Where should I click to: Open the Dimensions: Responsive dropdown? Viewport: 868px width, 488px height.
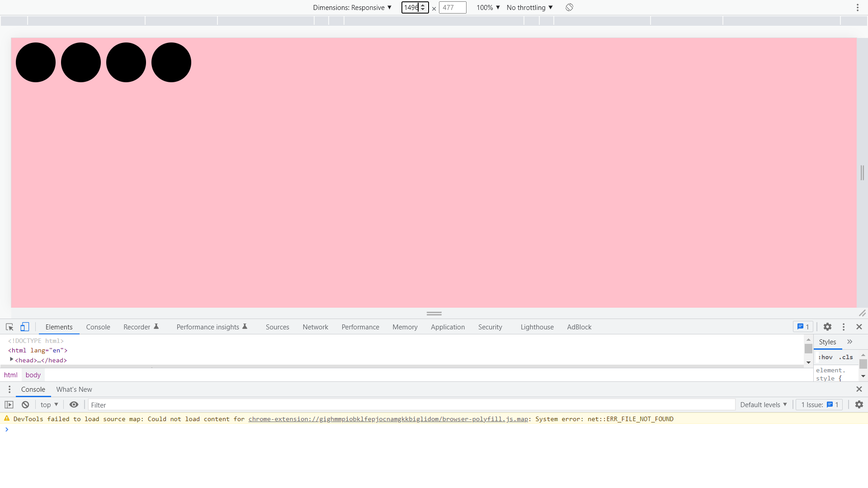(x=352, y=7)
